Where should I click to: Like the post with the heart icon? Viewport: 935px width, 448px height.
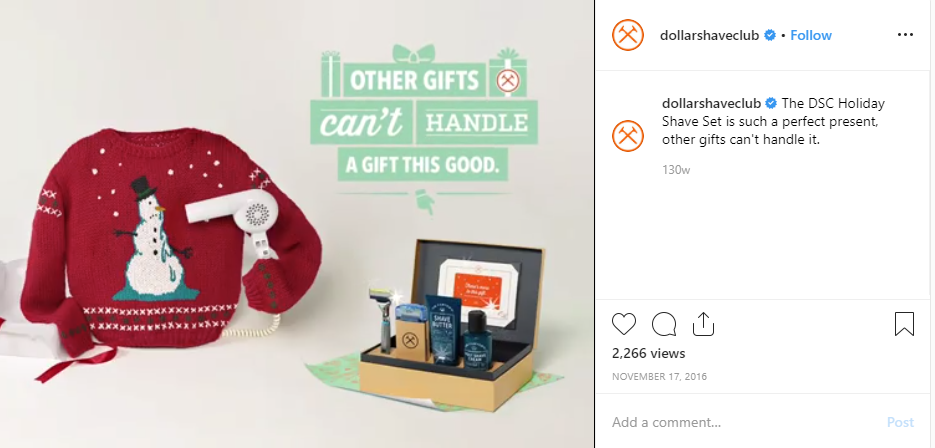coord(624,324)
